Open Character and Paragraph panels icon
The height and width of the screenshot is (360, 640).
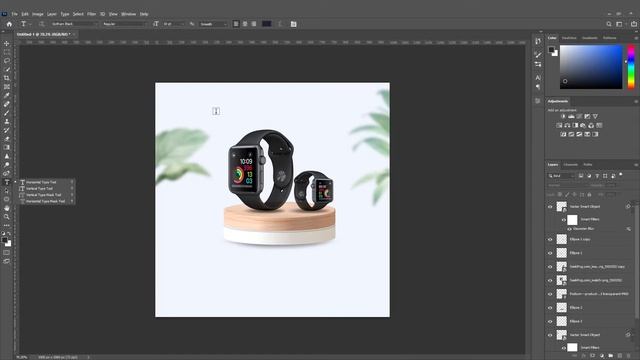[293, 24]
